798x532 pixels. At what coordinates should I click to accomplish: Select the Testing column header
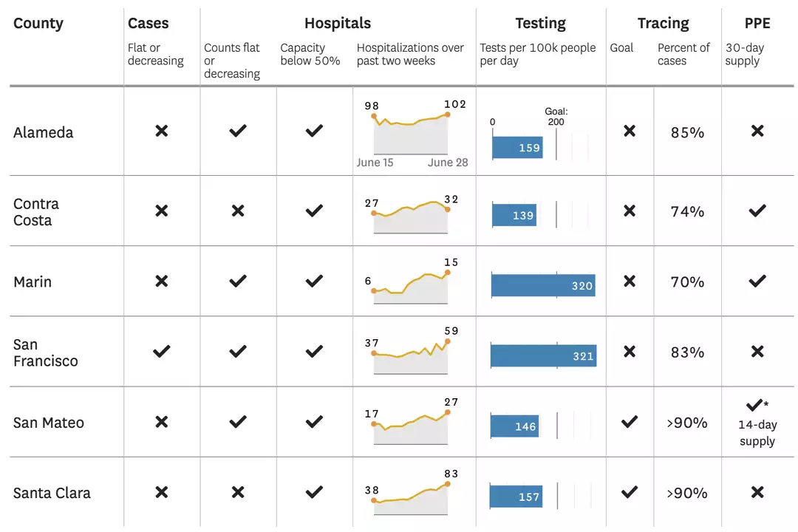(x=540, y=24)
